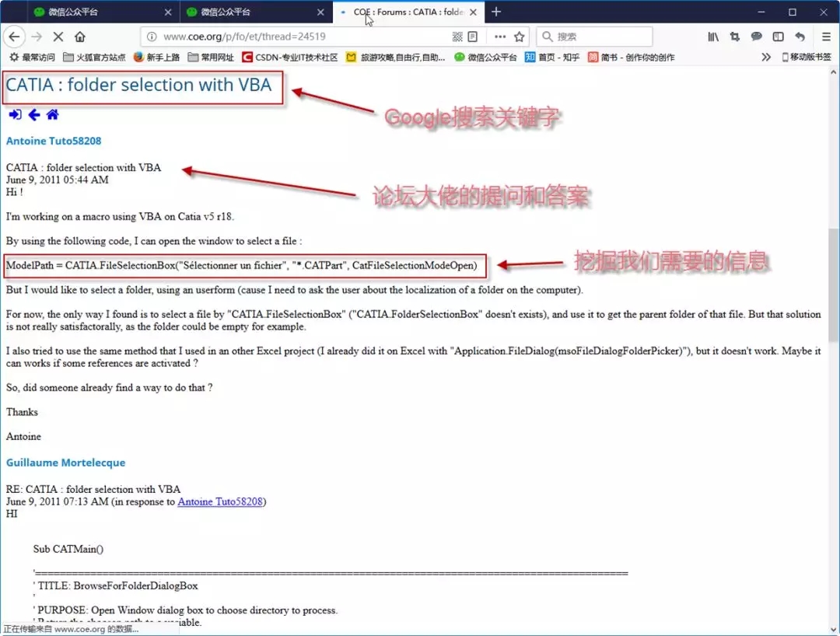840x636 pixels.
Task: Click the 'June 9, 2011 05:44 AM' timestamp
Action: pos(58,180)
